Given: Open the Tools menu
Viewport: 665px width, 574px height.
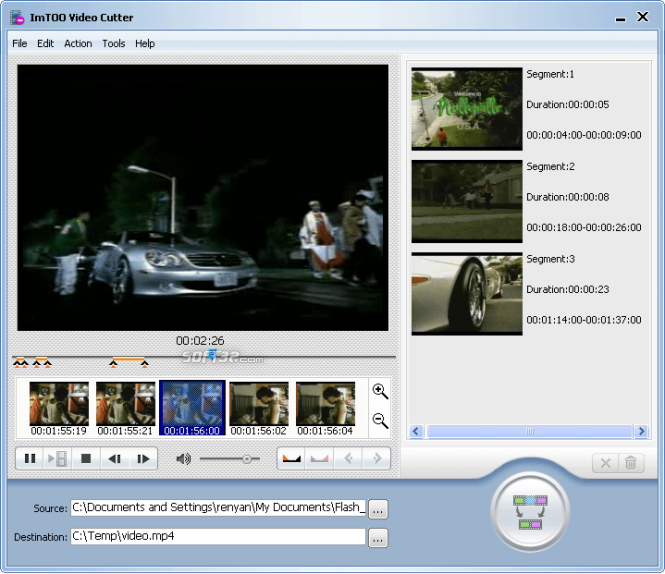Looking at the screenshot, I should tap(113, 44).
